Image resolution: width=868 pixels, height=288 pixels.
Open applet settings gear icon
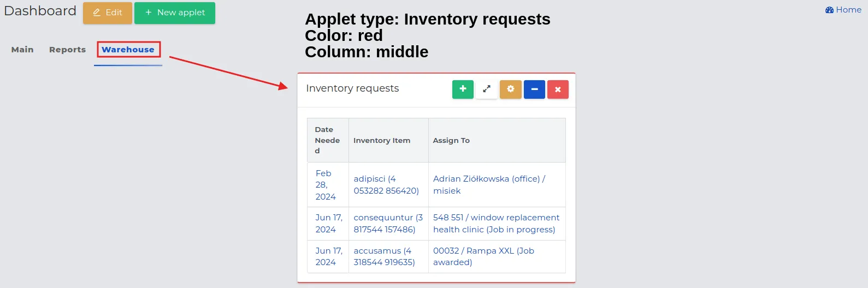tap(511, 89)
